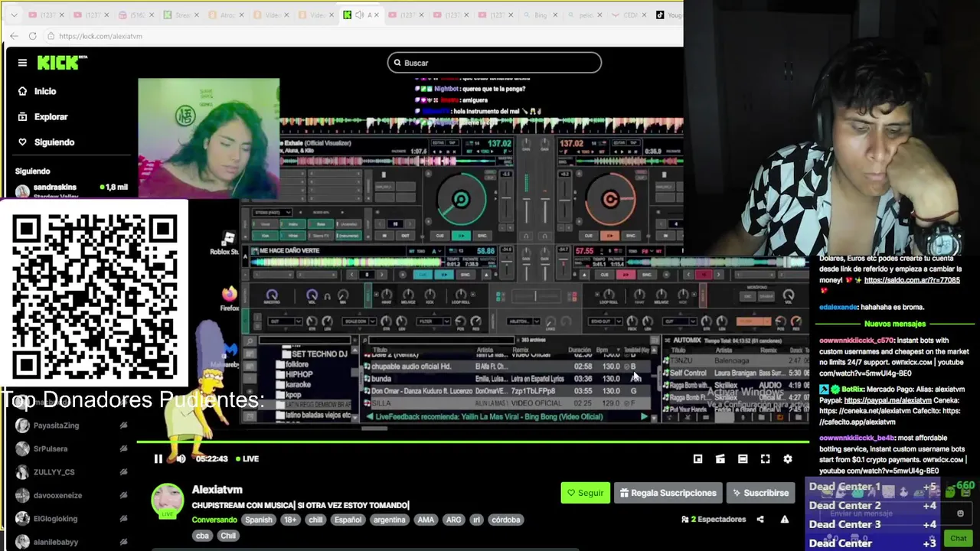This screenshot has height=551, width=980.
Task: Reload the page in the browser
Action: (32, 36)
